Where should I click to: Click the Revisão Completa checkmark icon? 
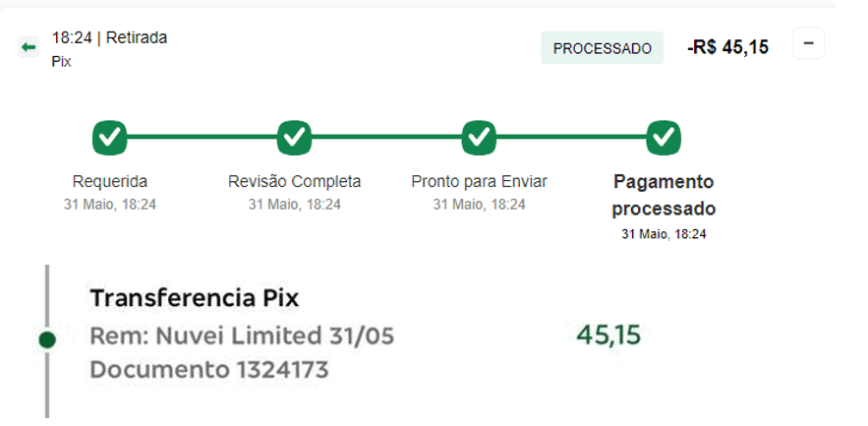295,138
